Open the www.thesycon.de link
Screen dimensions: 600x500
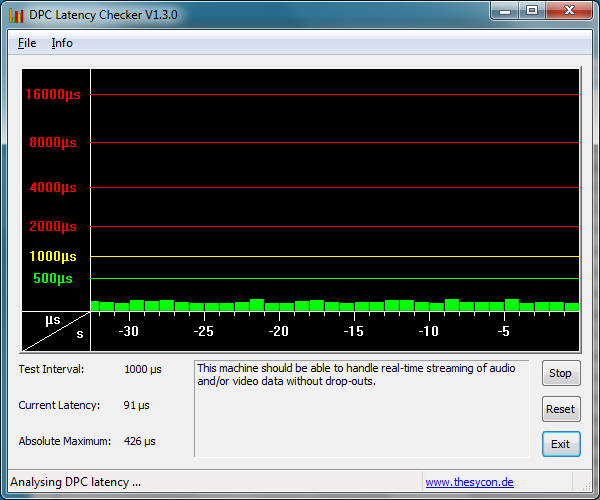(469, 482)
